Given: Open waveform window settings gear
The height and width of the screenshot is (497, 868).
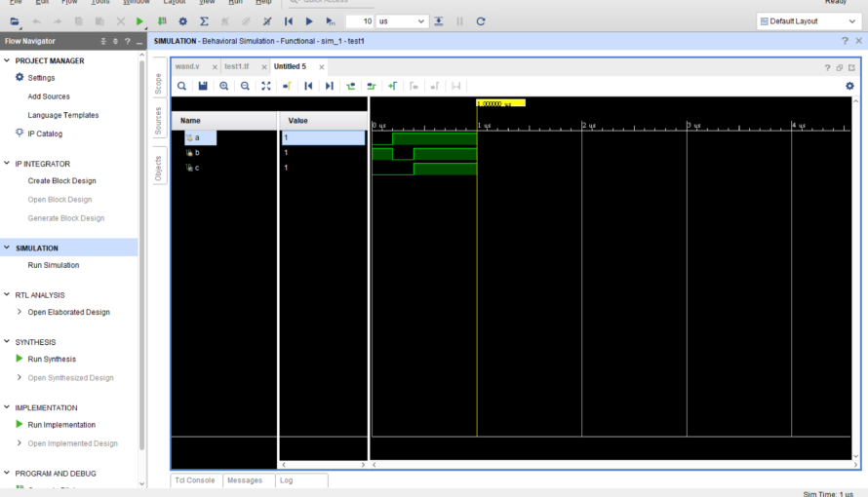Looking at the screenshot, I should click(849, 86).
